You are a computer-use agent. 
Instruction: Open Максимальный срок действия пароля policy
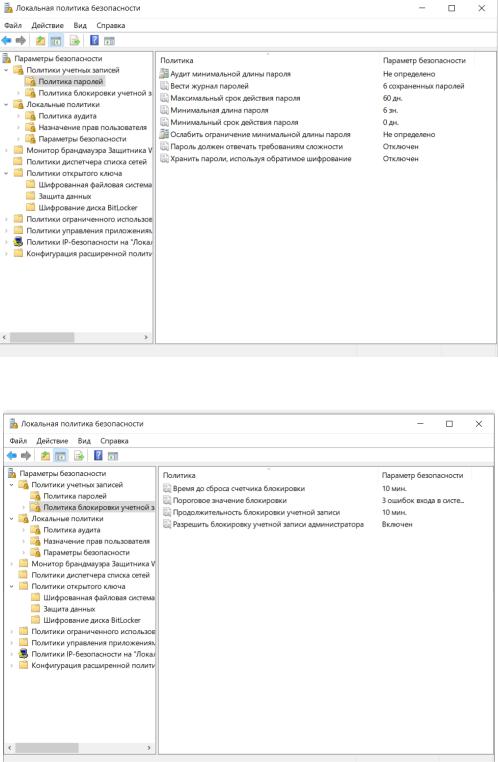click(235, 98)
